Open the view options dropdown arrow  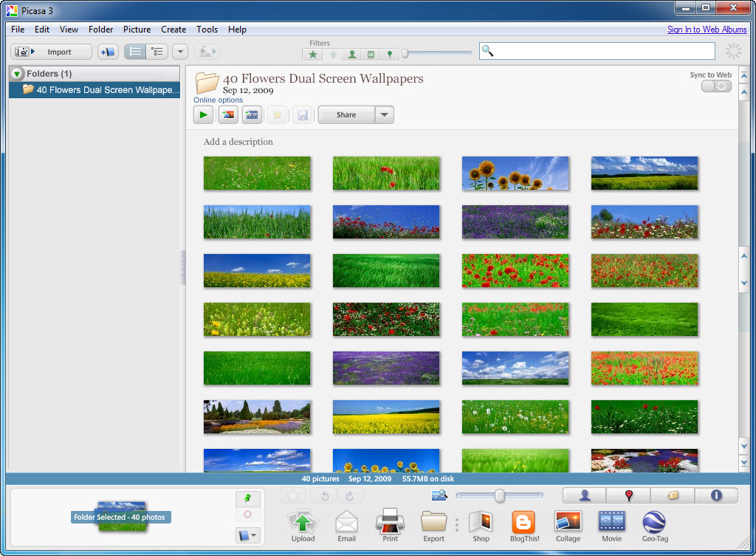click(180, 52)
